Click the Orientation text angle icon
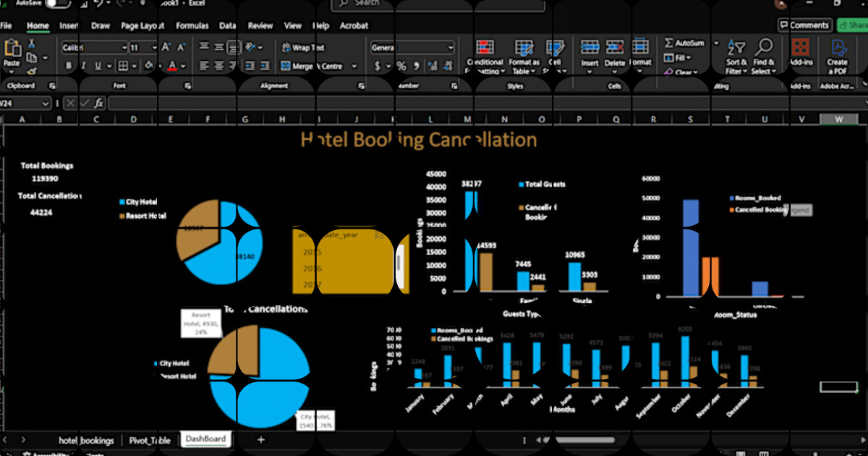Viewport: 868px width, 456px height. [251, 47]
